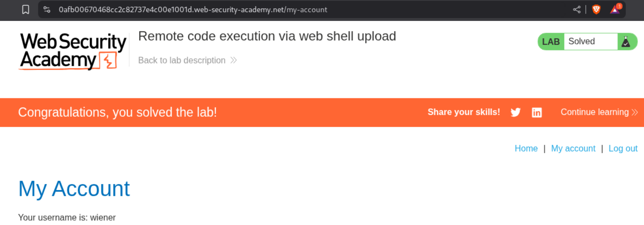Click the Solved lab status label
644x225 pixels.
pyautogui.click(x=581, y=42)
